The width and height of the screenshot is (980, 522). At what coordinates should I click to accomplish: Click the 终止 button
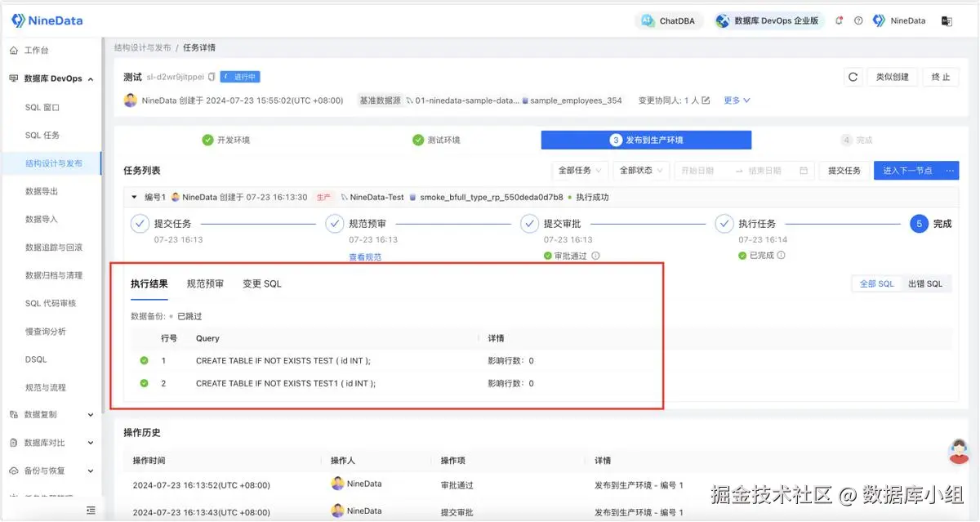[x=941, y=77]
